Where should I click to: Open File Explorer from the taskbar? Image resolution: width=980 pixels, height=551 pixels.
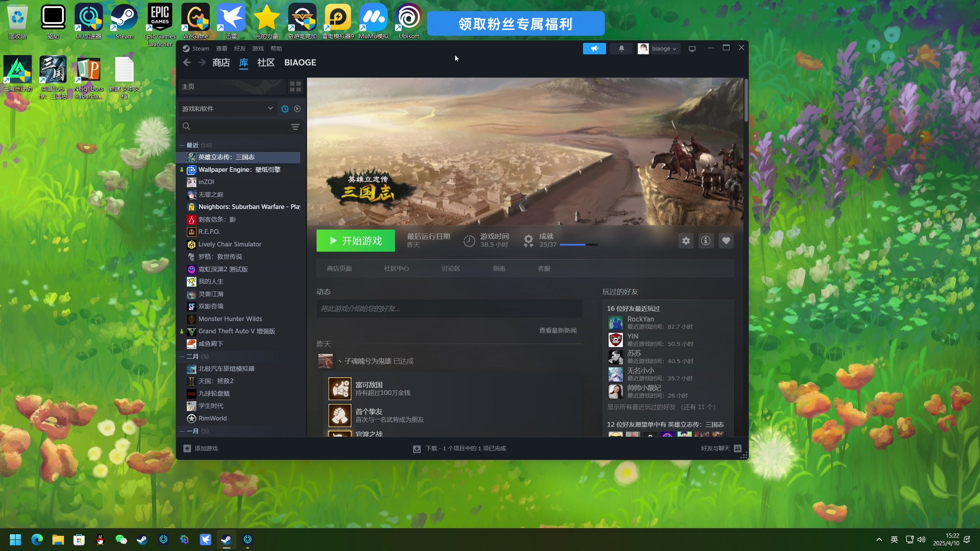coord(58,540)
